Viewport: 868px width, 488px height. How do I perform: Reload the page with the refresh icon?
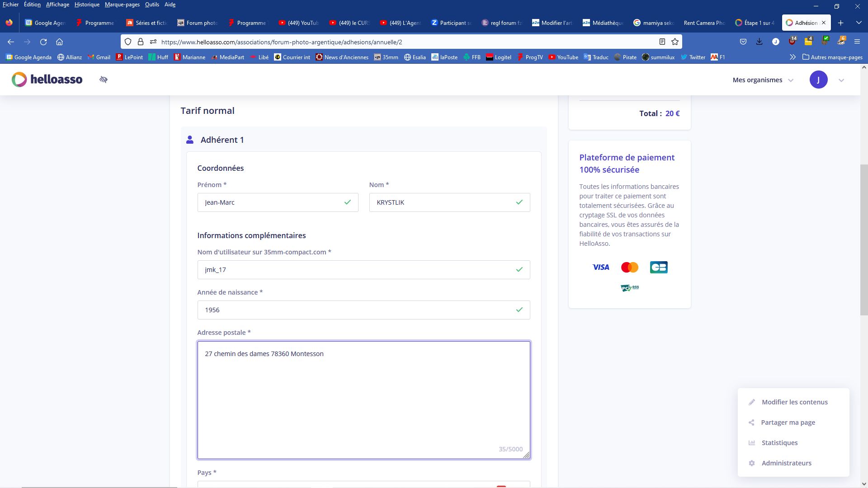click(43, 42)
